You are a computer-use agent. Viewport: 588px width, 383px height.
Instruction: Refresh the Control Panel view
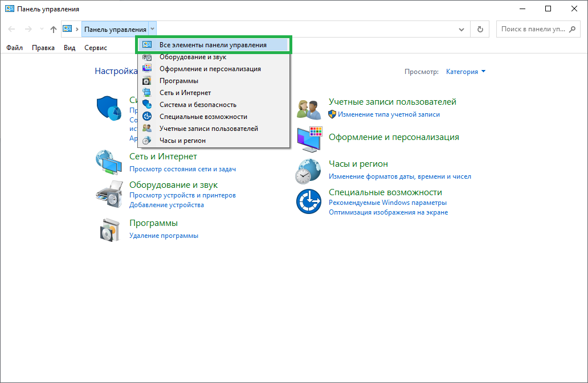pos(480,29)
